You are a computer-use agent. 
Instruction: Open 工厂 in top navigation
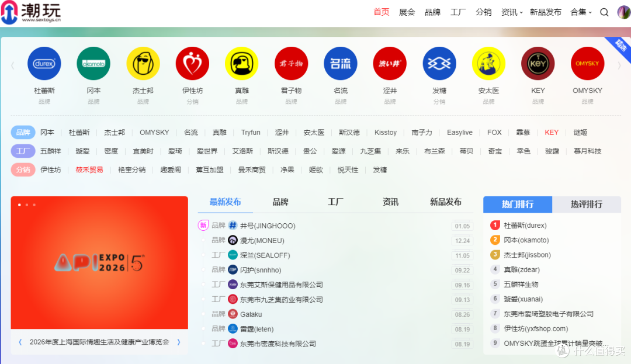458,12
